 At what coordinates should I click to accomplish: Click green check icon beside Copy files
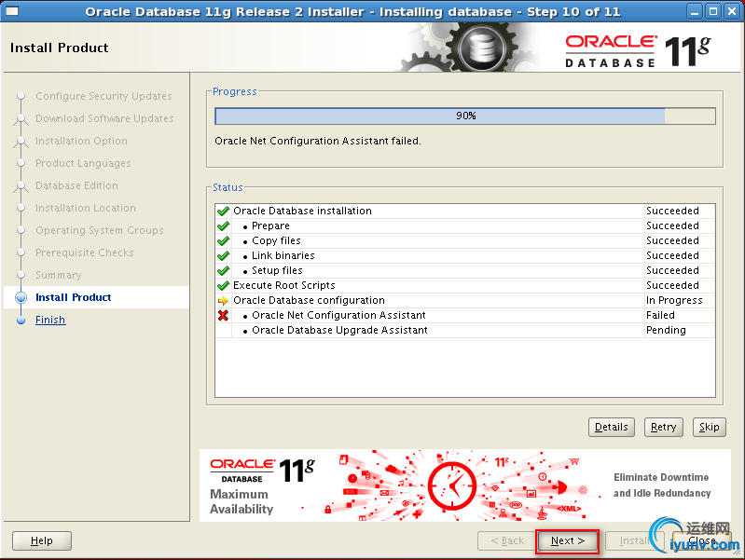(x=223, y=240)
